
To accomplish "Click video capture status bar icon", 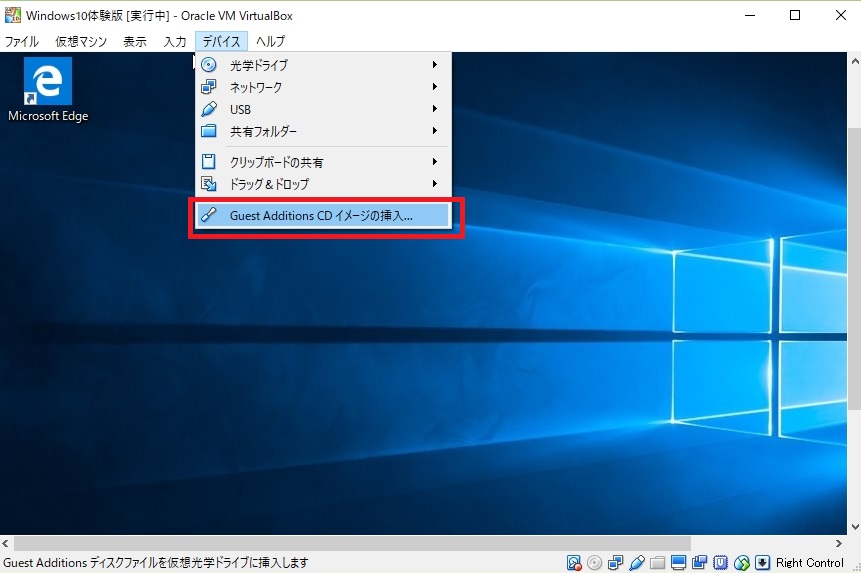I will tap(700, 563).
